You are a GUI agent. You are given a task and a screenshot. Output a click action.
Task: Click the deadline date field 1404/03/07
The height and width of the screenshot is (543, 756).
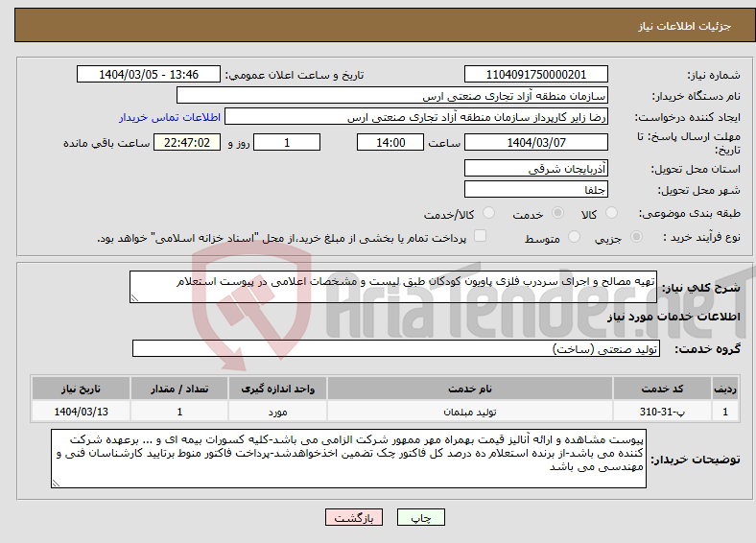535,142
